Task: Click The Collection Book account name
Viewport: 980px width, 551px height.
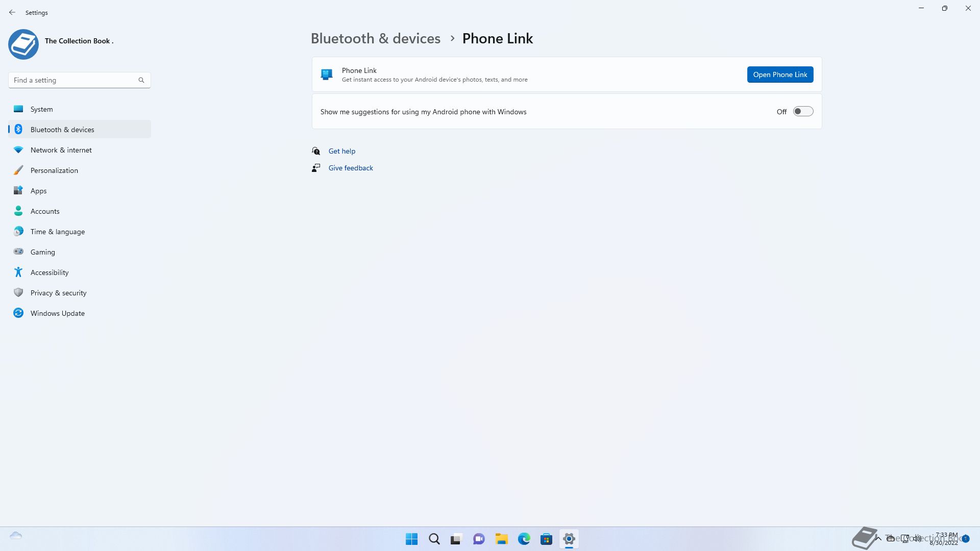Action: click(79, 41)
